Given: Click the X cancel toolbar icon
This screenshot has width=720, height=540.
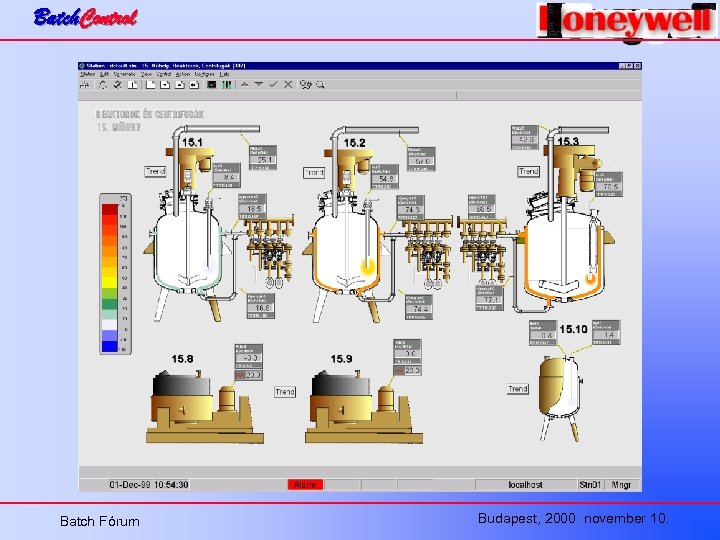Looking at the screenshot, I should pyautogui.click(x=288, y=84).
